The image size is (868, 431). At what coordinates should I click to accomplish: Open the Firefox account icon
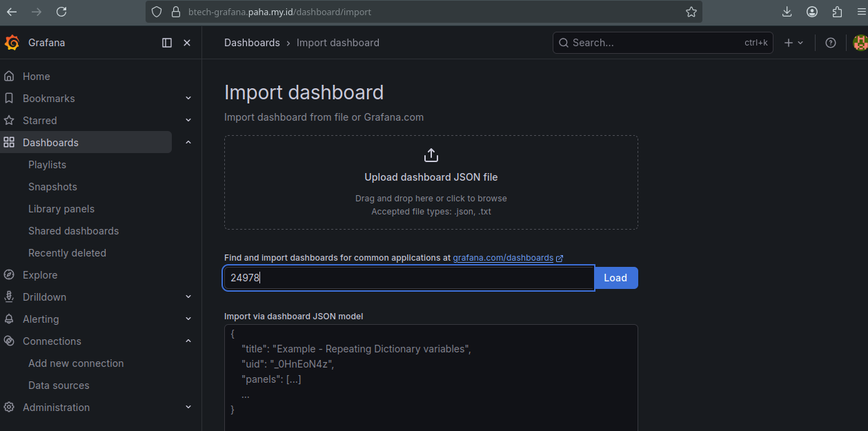[812, 12]
